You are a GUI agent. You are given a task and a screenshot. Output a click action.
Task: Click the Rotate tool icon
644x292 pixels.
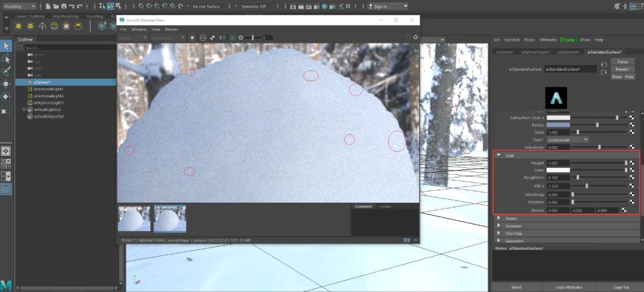6,96
